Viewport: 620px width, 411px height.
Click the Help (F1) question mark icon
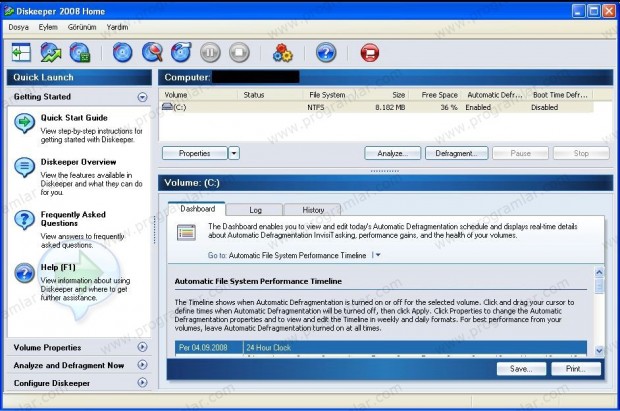[25, 273]
